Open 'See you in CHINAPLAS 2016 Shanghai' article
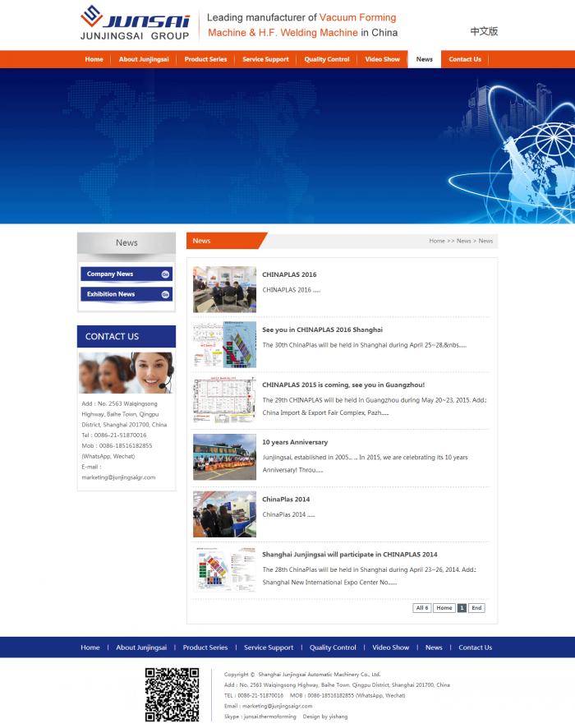Viewport: 575px width, 728px height. [x=322, y=329]
